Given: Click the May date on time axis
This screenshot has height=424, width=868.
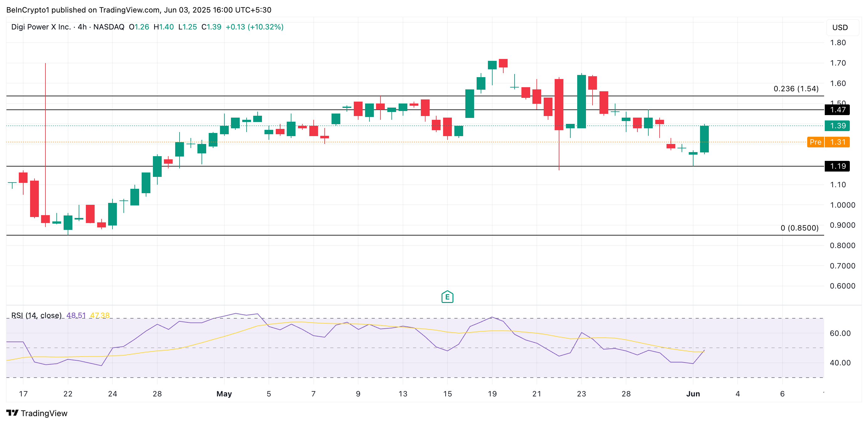Looking at the screenshot, I should [224, 394].
